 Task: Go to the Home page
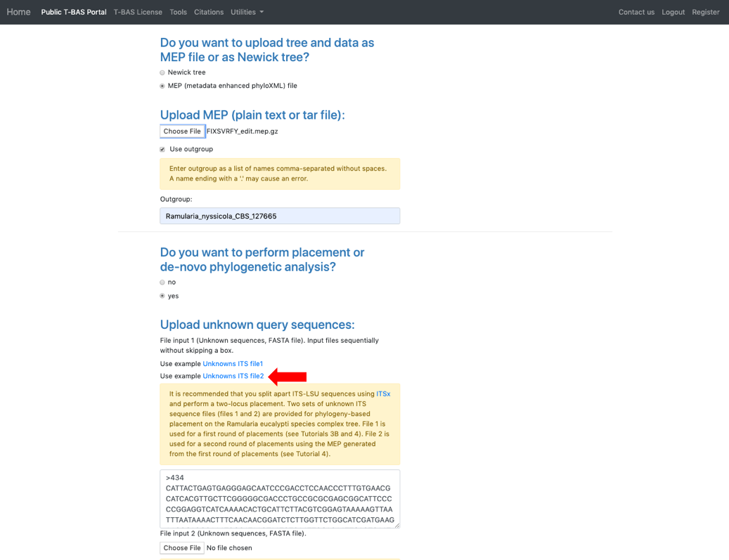pyautogui.click(x=18, y=12)
